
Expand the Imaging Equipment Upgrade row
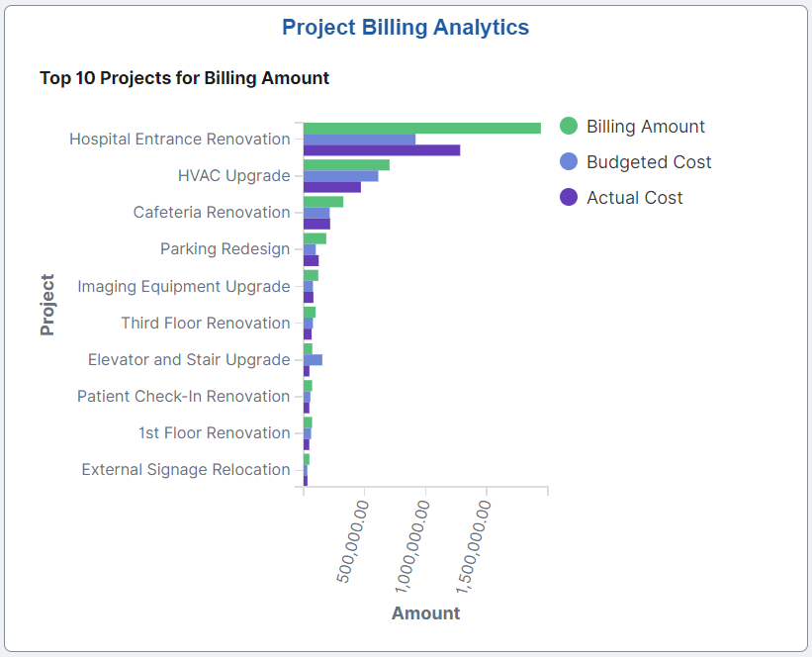(x=184, y=286)
